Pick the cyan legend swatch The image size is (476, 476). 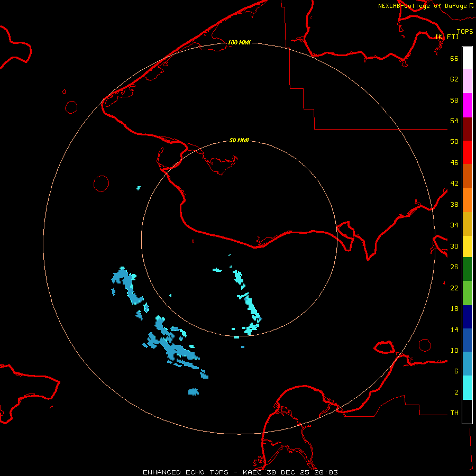pos(467,388)
